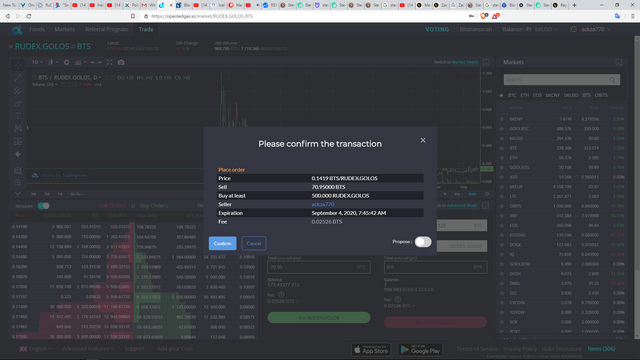Image resolution: width=640 pixels, height=360 pixels.
Task: Collapse the Markets panel with corner icon
Action: point(619,62)
